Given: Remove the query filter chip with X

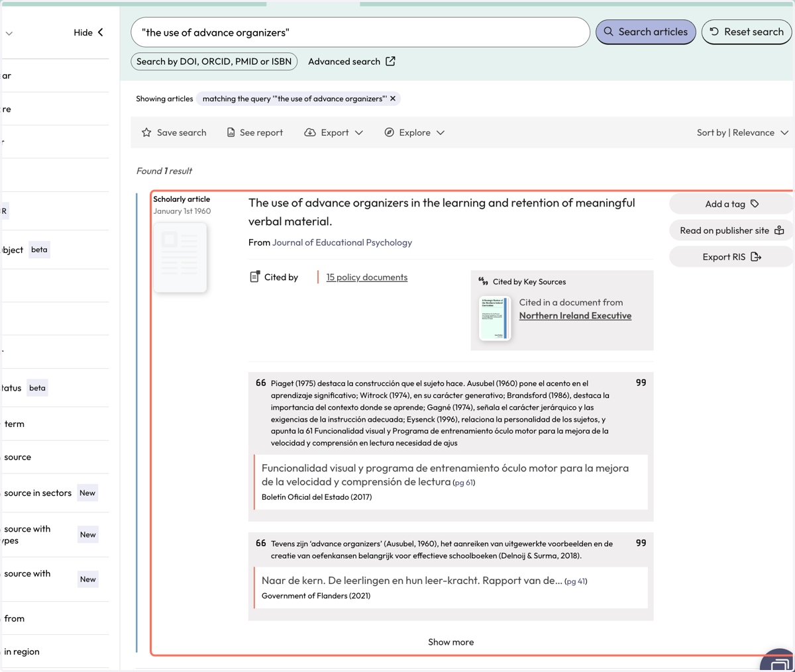Looking at the screenshot, I should (x=393, y=99).
